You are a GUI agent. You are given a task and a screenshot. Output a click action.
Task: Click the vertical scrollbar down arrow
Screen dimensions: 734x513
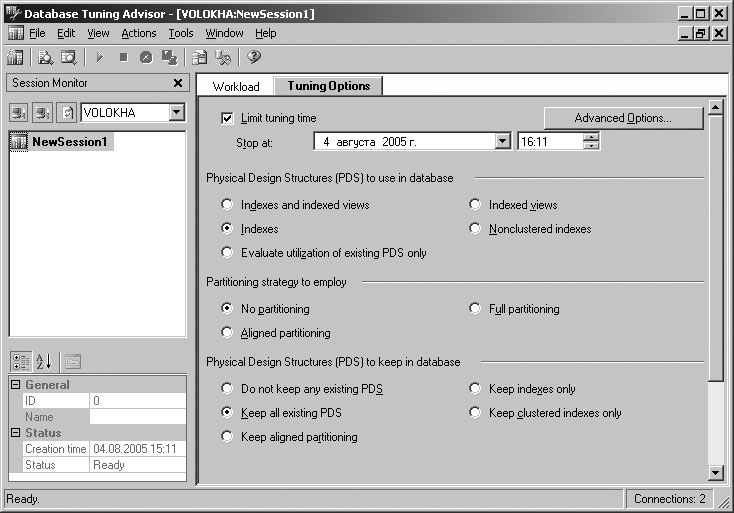pyautogui.click(x=715, y=472)
